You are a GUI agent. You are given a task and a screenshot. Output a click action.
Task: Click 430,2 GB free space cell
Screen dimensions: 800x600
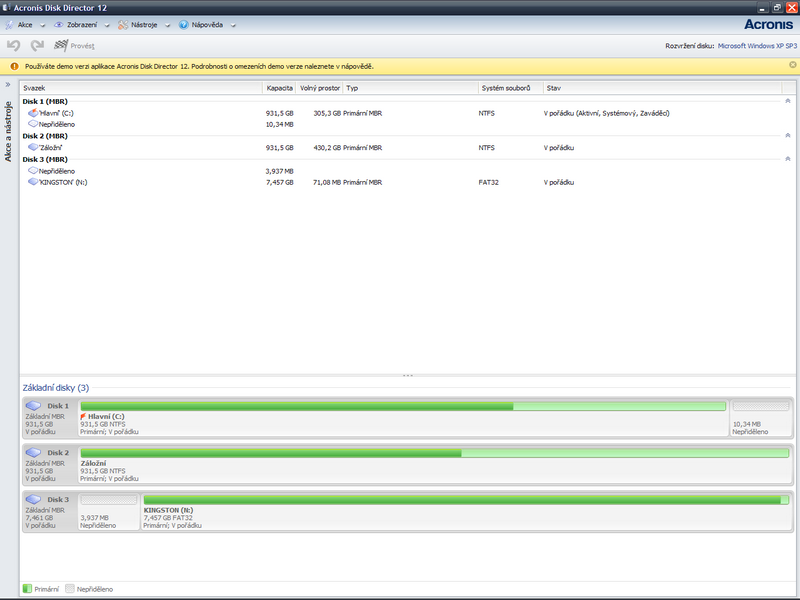click(x=327, y=147)
